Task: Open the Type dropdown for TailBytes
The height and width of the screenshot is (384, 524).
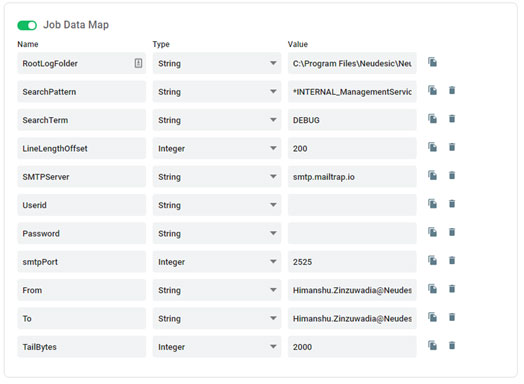Action: 217,347
